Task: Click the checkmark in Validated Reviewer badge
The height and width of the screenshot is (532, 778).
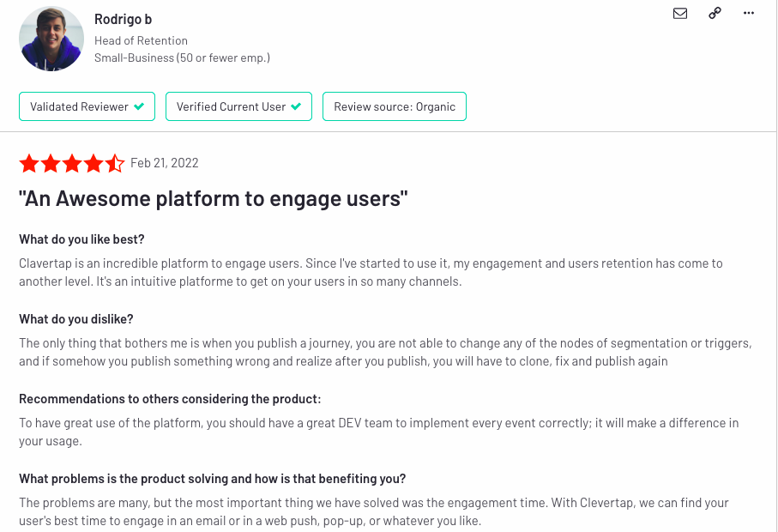Action: tap(138, 106)
